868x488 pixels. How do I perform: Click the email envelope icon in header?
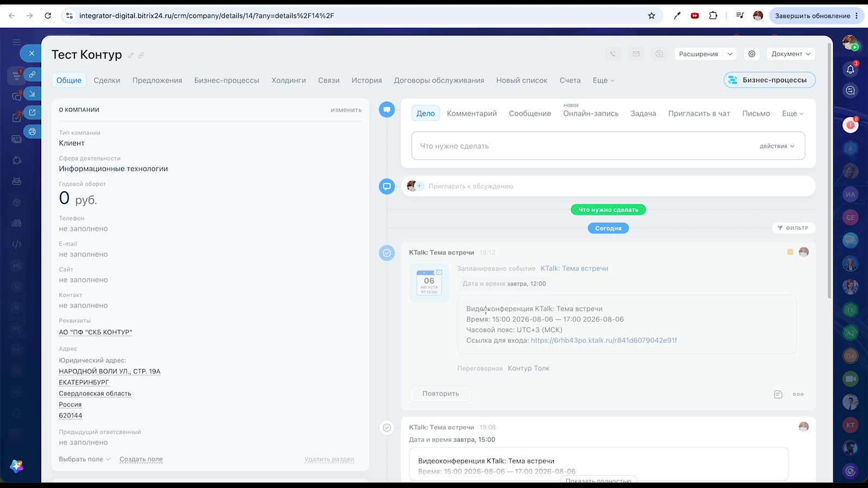(636, 54)
